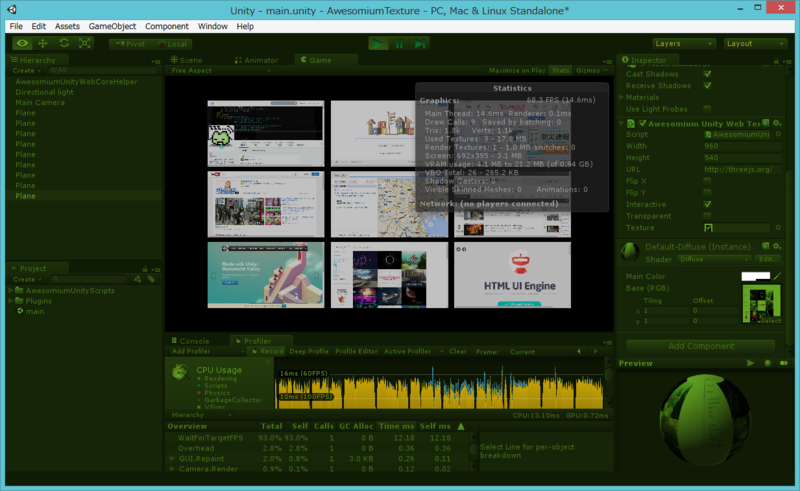This screenshot has width=800, height=491.
Task: Select the Rotate tool
Action: pos(64,43)
